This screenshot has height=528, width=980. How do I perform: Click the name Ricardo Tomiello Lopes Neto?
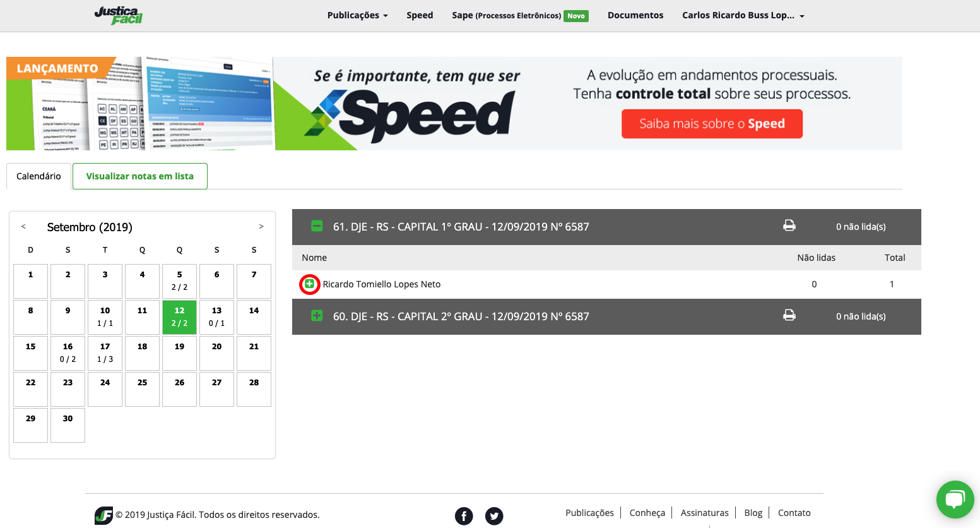(x=382, y=284)
